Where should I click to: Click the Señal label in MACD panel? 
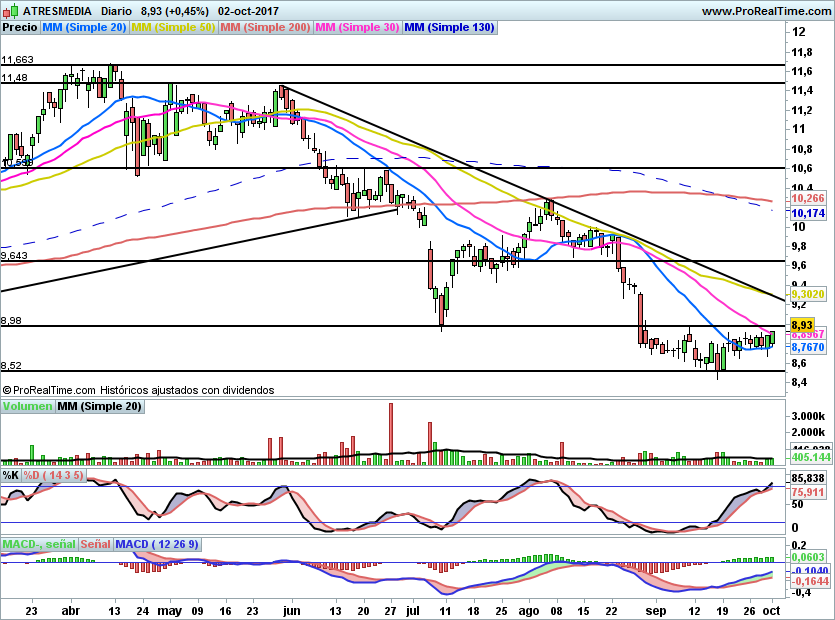pos(95,544)
